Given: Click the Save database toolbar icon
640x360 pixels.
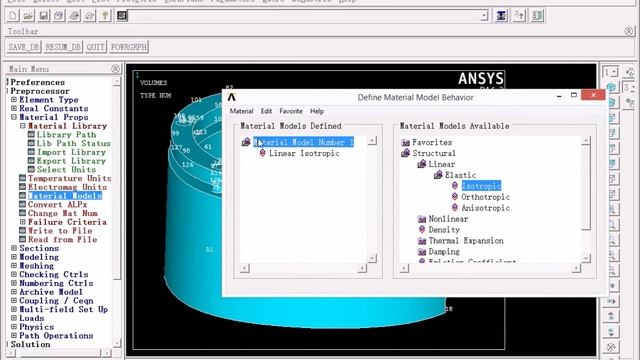Looking at the screenshot, I should pos(44,16).
